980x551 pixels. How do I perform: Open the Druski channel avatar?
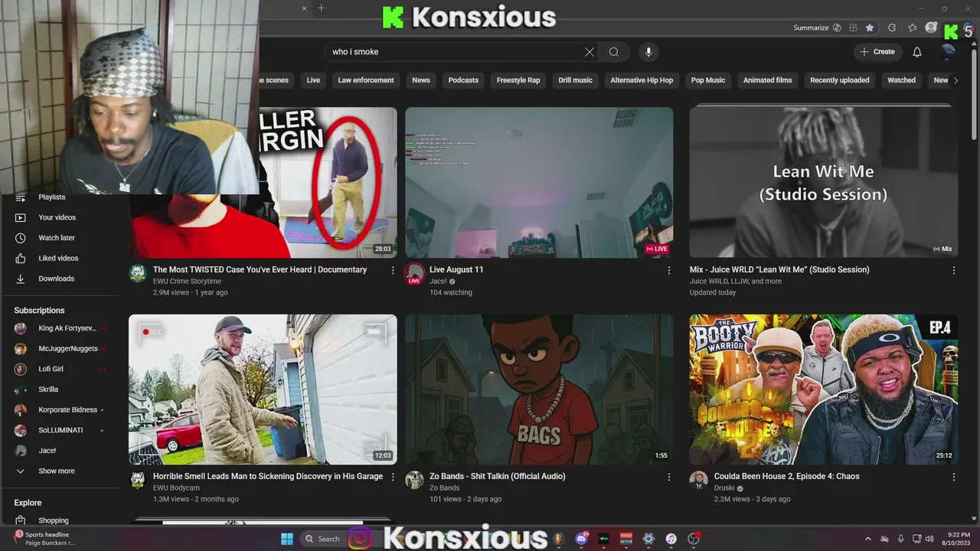pos(698,480)
